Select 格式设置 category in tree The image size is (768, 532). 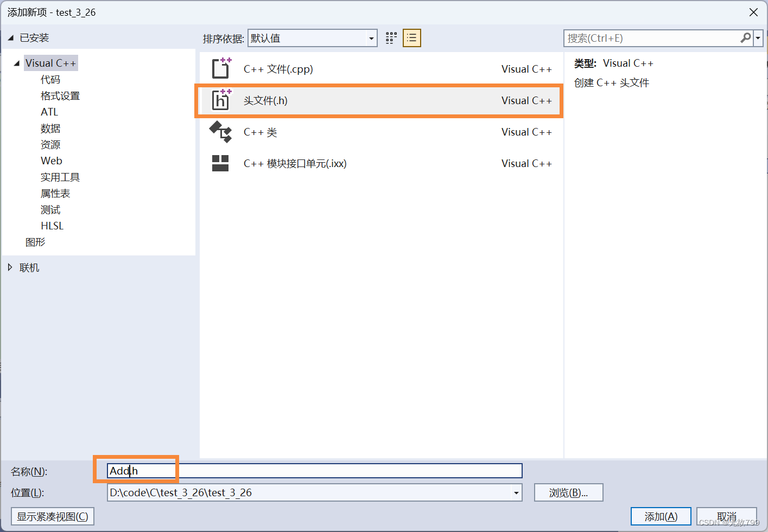(60, 95)
